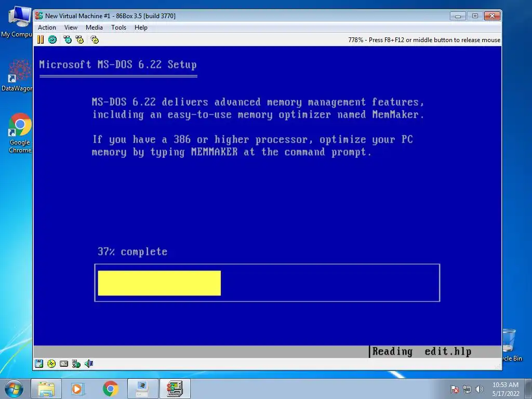Click the CD-ROM disc status bar icon
This screenshot has width=532, height=399.
coord(51,364)
